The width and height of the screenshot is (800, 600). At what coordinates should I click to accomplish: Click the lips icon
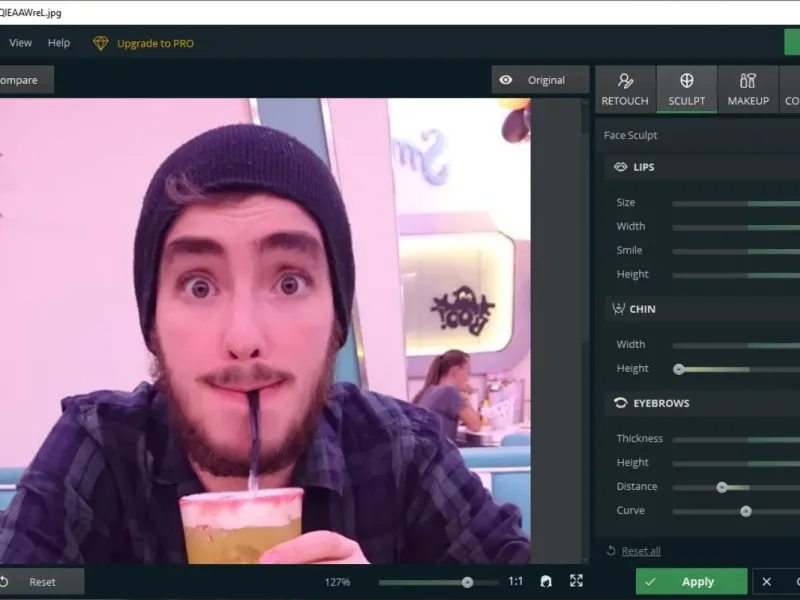point(620,167)
